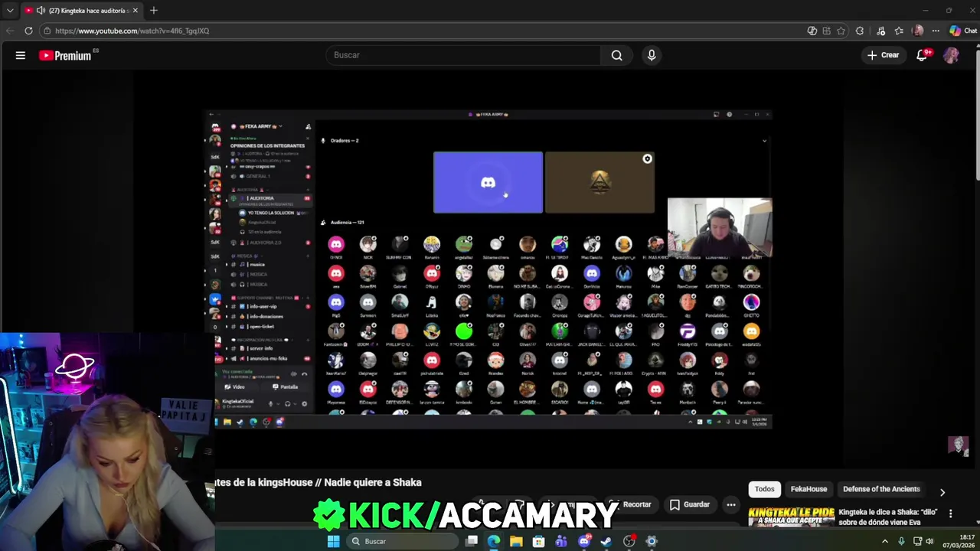Focus the YouTube Buscar search field
The width and height of the screenshot is (980, 551).
point(462,55)
